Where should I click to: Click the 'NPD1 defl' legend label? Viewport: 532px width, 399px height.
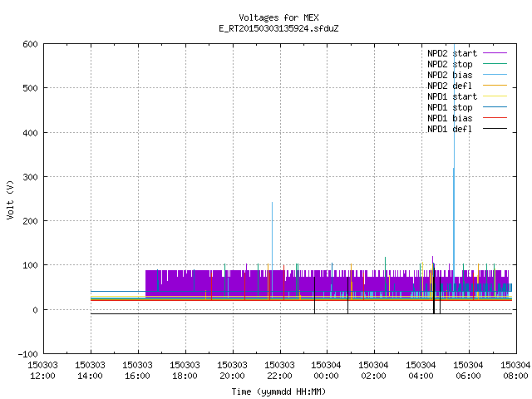pos(450,130)
